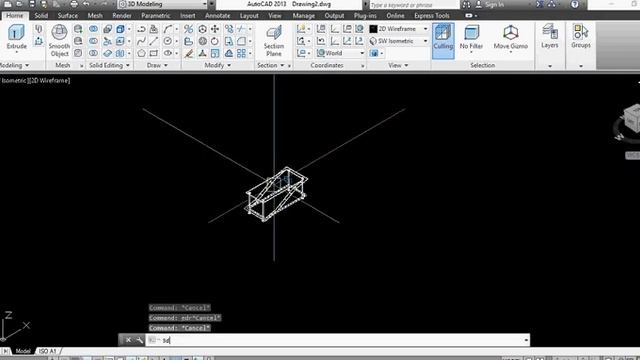Click the Thicken tool icon
Screen dimensions: 640x360
(107, 53)
